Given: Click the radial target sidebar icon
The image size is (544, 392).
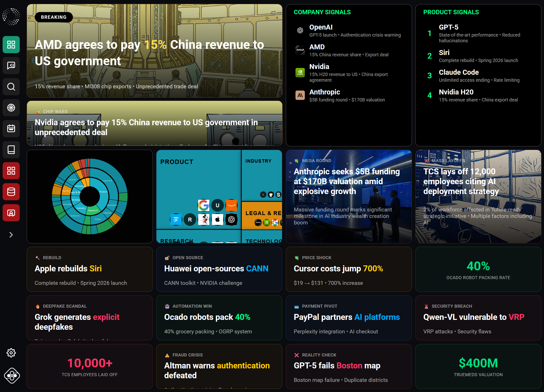Looking at the screenshot, I should pos(11,108).
